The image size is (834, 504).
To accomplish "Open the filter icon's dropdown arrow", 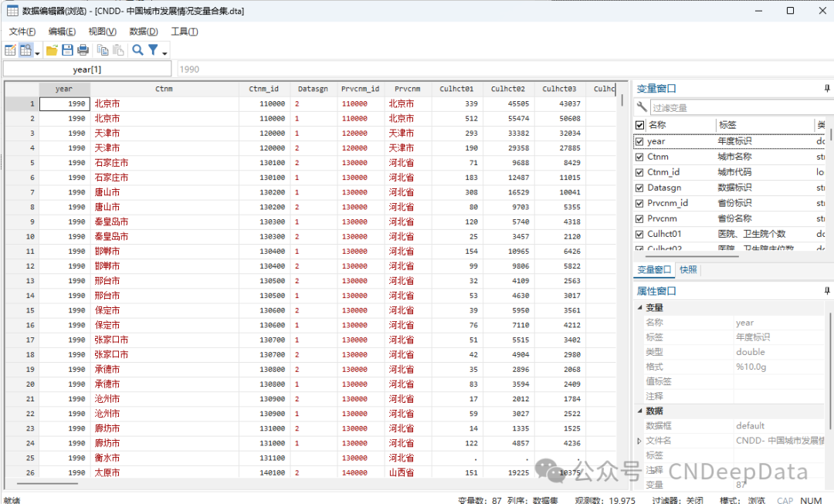I will coord(165,52).
